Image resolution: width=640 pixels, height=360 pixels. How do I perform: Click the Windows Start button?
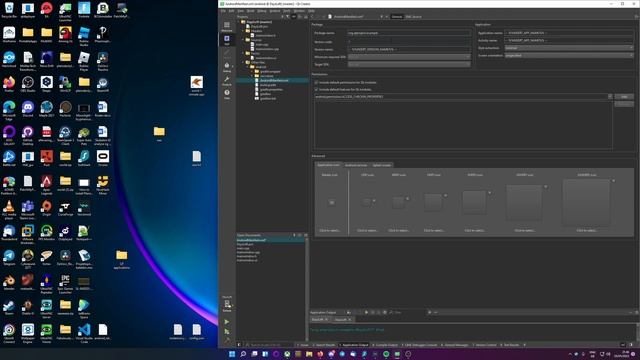[x=232, y=354]
